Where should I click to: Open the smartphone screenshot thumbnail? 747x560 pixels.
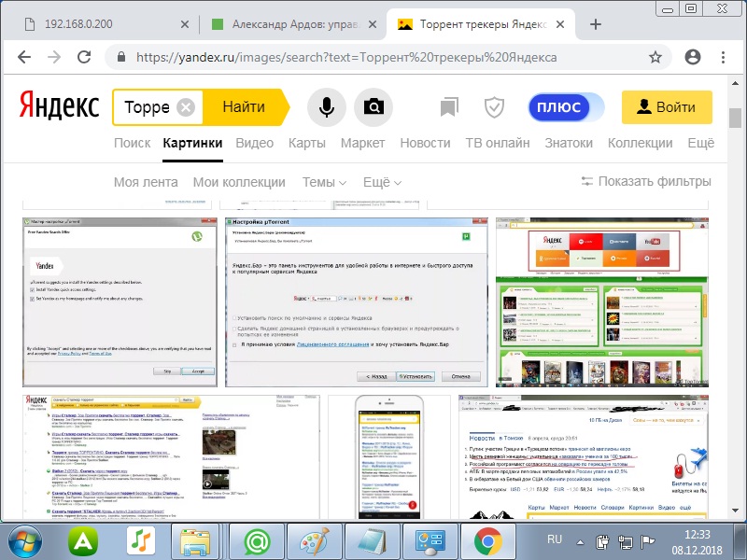pyautogui.click(x=389, y=456)
